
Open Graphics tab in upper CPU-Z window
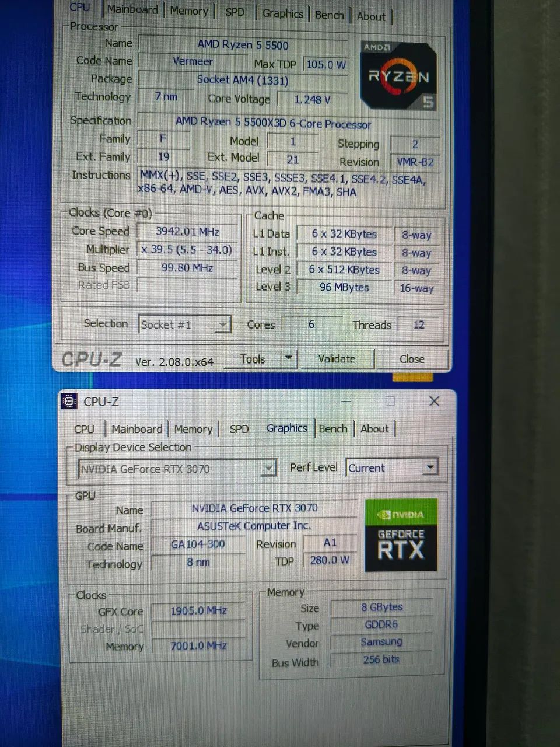tap(283, 13)
